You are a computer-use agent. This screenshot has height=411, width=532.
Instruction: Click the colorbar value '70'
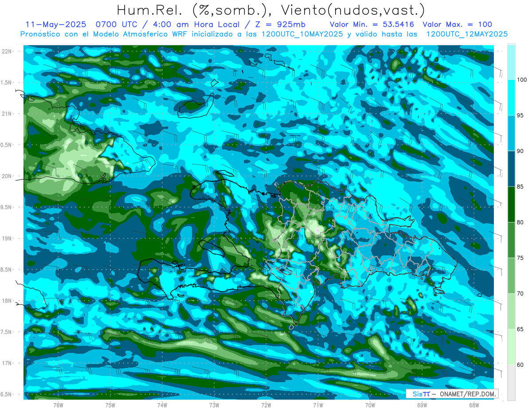(x=520, y=294)
